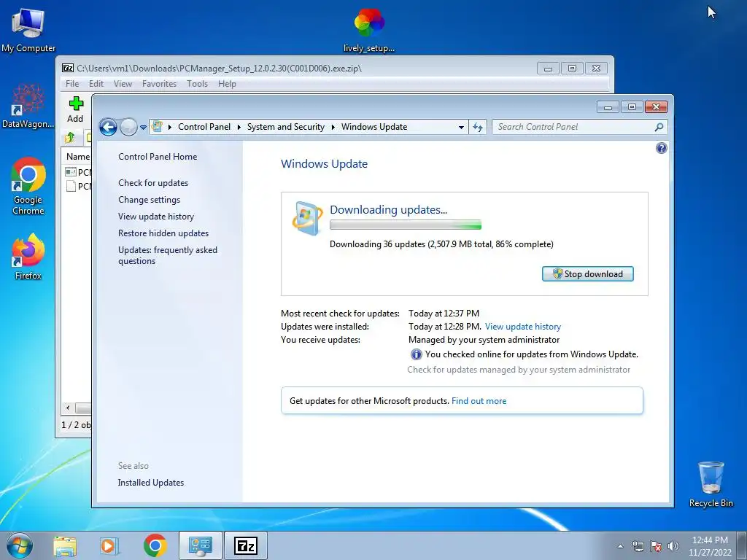Open Google Chrome desktop shortcut
747x560 pixels.
point(28,186)
